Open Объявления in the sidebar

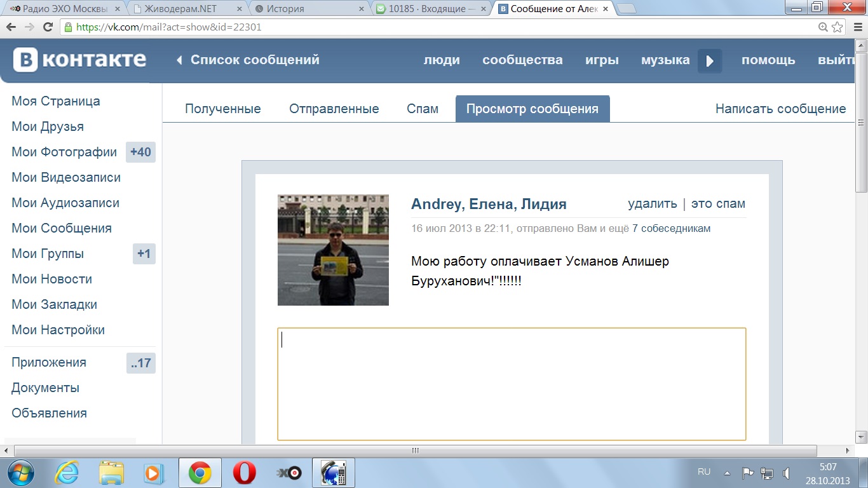[x=49, y=413]
